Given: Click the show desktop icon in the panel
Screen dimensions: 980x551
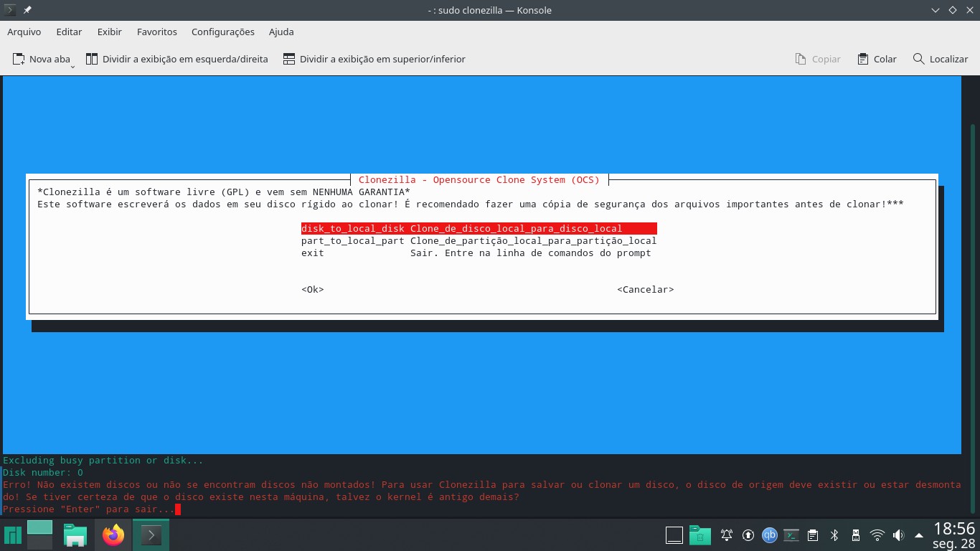Looking at the screenshot, I should tap(674, 535).
